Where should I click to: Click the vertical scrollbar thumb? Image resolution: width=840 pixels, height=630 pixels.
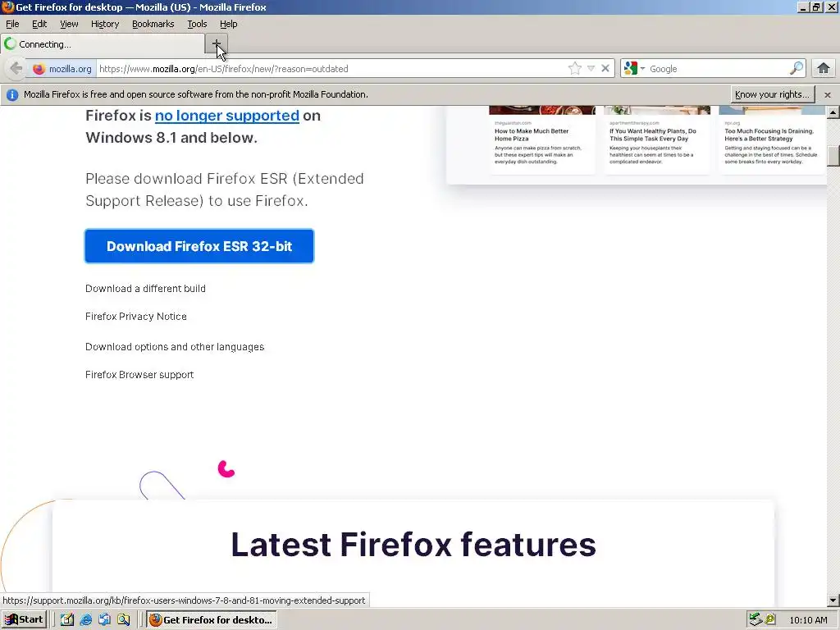point(833,156)
